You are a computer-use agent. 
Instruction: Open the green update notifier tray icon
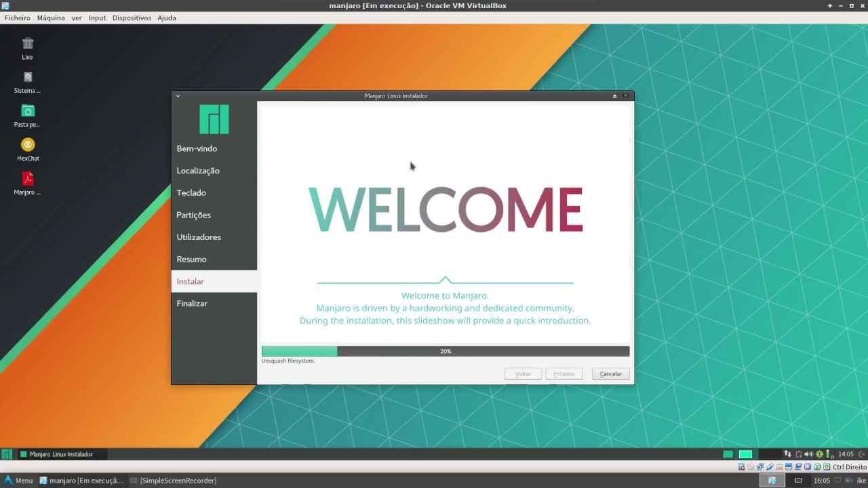[x=819, y=454]
